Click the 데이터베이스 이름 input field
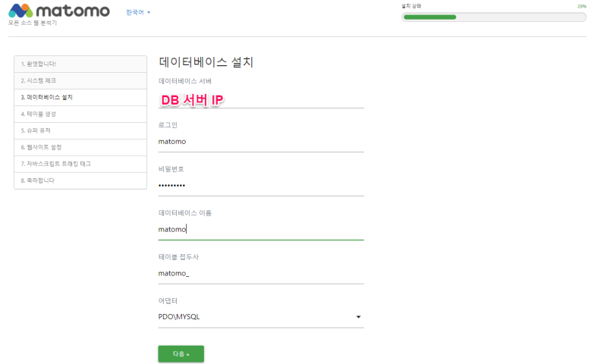 [x=261, y=230]
